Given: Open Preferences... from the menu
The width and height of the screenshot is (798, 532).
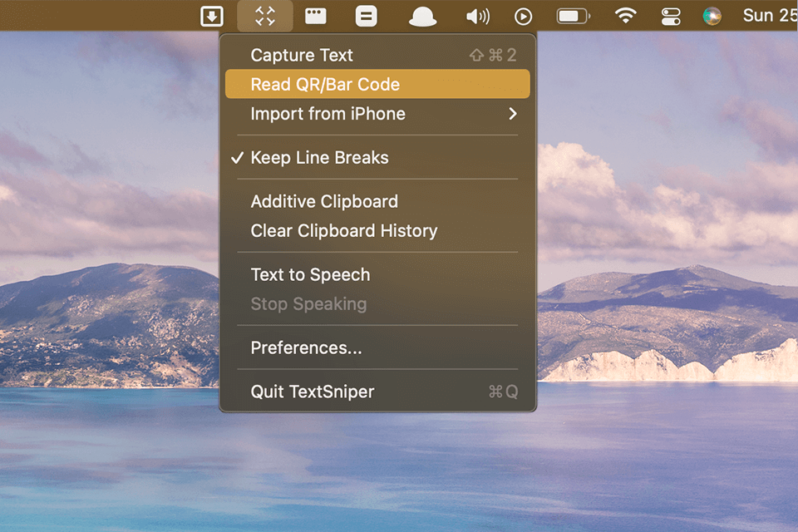Looking at the screenshot, I should pyautogui.click(x=377, y=347).
